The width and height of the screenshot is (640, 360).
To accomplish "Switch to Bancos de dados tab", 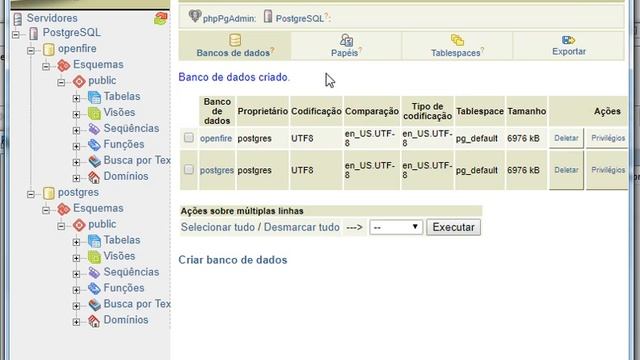I will (x=235, y=46).
